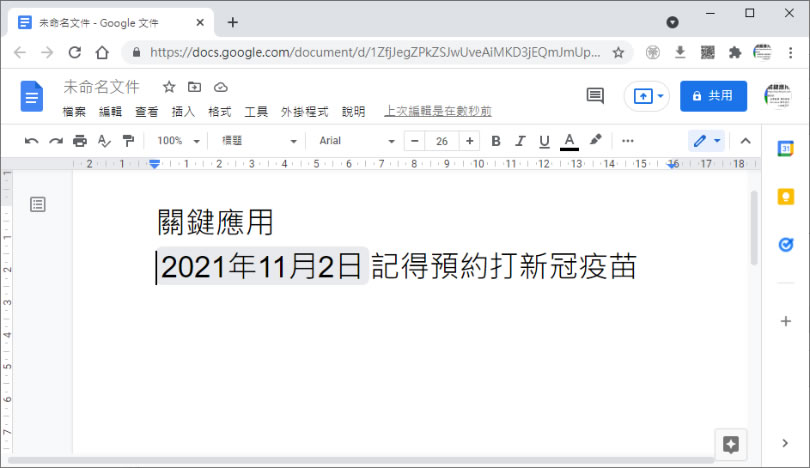Open Chrome three-dot menu
Screen dimensions: 810x468
click(x=790, y=52)
